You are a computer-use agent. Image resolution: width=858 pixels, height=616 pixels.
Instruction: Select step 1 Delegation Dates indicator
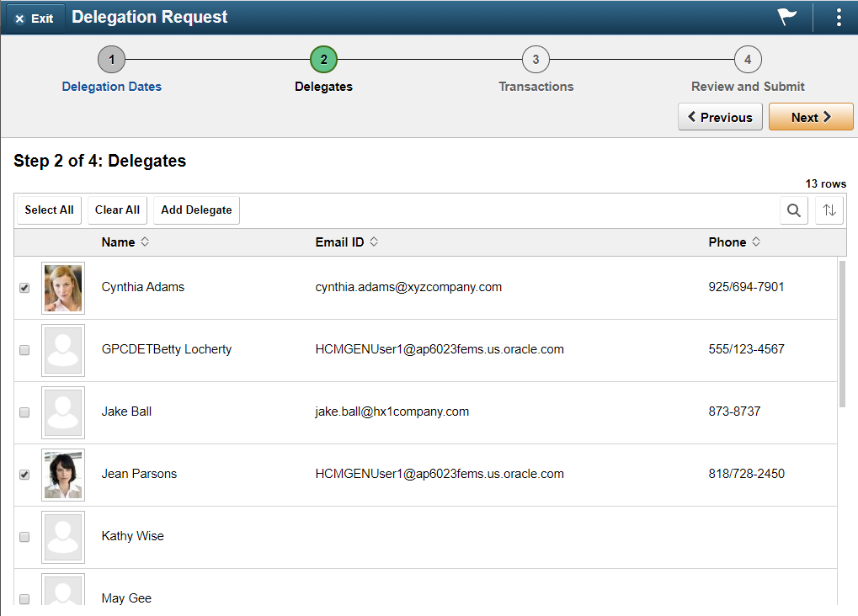point(111,59)
